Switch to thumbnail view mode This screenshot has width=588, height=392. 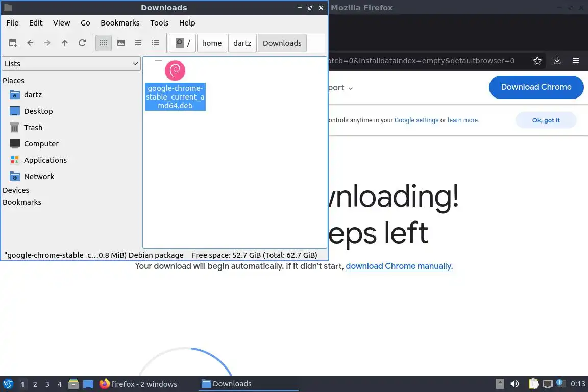[x=121, y=43]
